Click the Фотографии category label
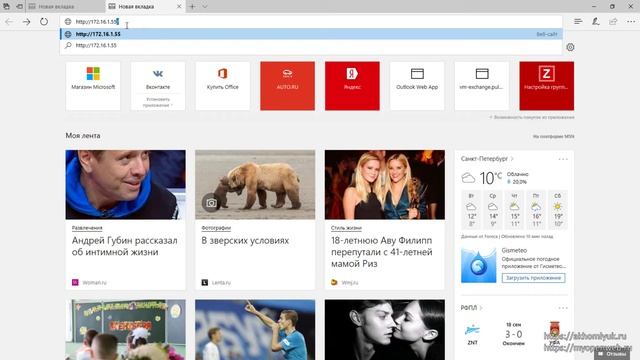640x360 pixels. [216, 228]
